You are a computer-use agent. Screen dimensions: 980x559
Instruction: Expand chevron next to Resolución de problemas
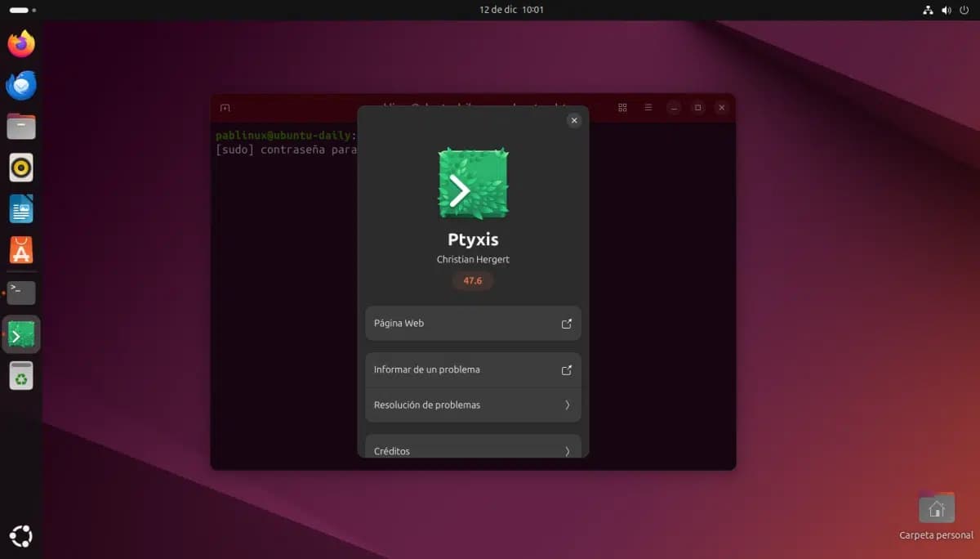pos(568,405)
